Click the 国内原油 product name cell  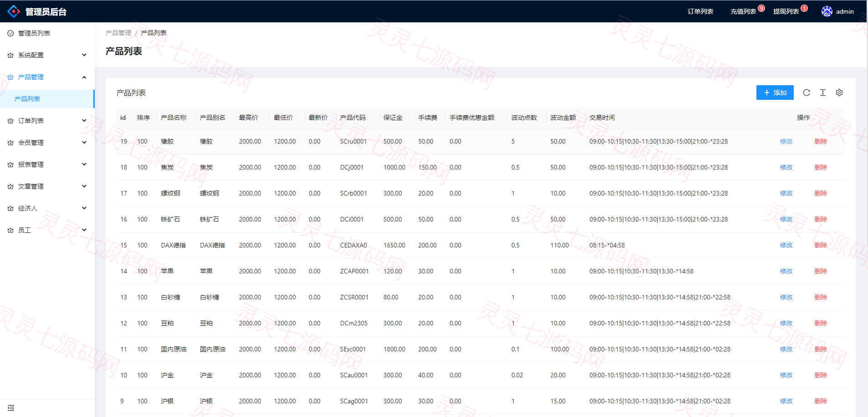174,349
